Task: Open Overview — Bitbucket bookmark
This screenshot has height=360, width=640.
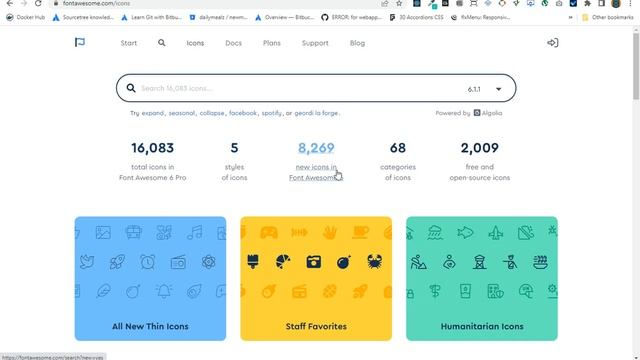Action: 284,18
